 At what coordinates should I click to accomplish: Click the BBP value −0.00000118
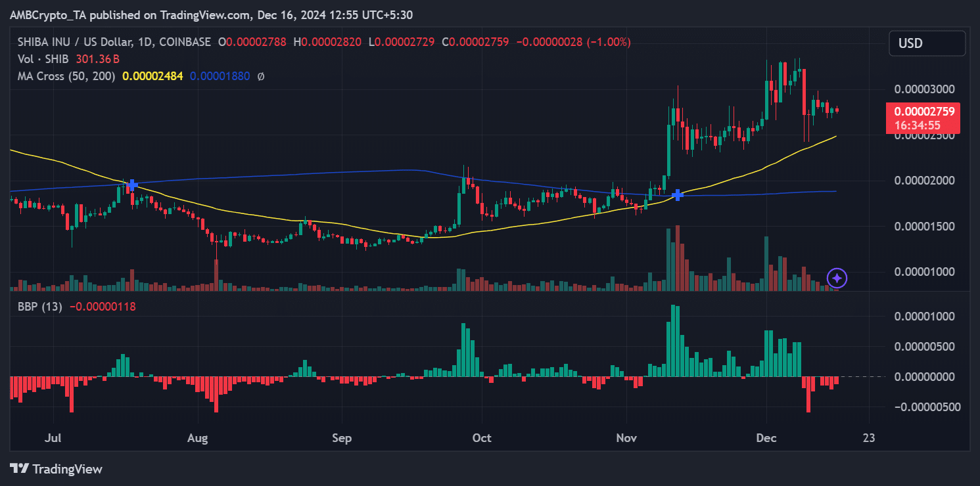coord(102,306)
